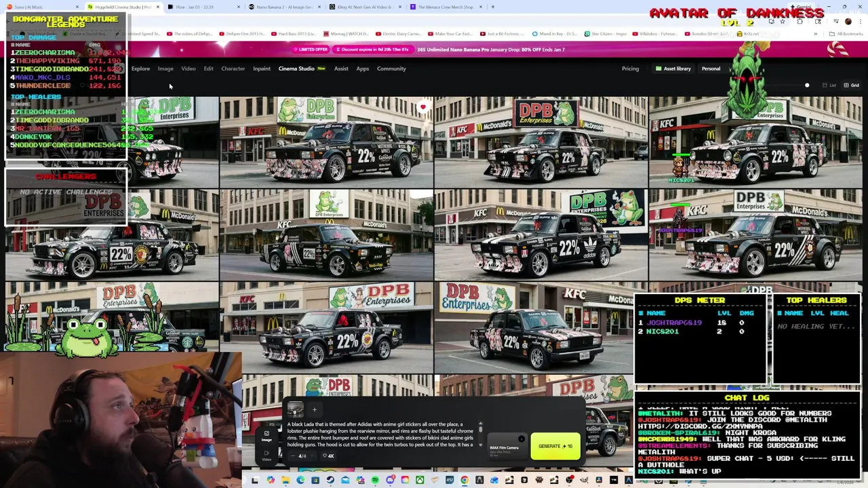Click the heart icon on the car thumbnail
This screenshot has width=868, height=488.
click(422, 106)
